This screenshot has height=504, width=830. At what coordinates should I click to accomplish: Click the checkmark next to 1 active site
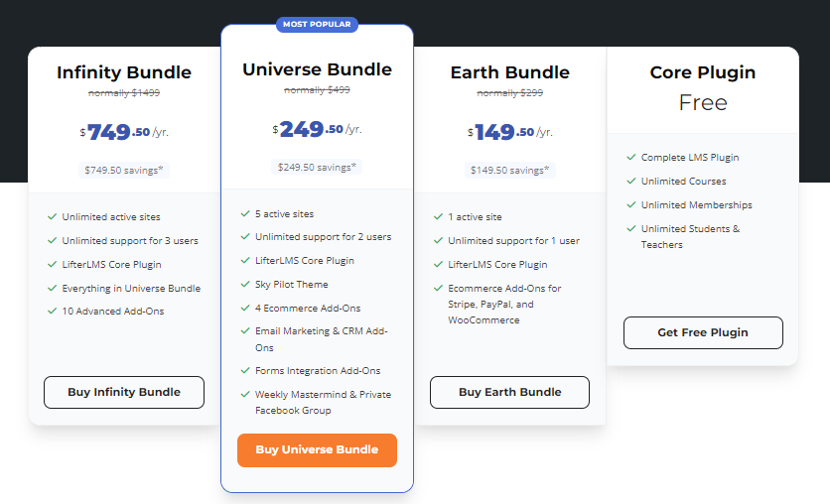(438, 217)
